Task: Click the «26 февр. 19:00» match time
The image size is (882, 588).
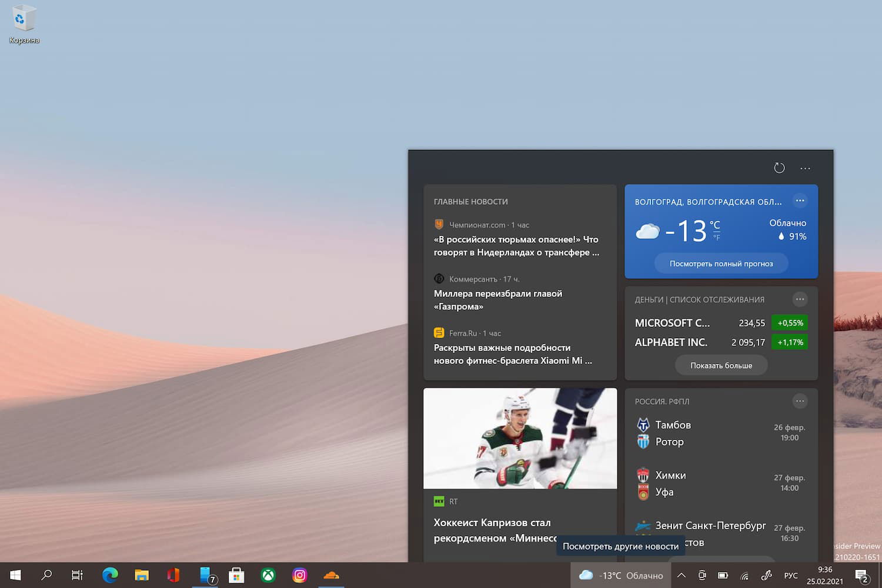Action: pyautogui.click(x=789, y=433)
